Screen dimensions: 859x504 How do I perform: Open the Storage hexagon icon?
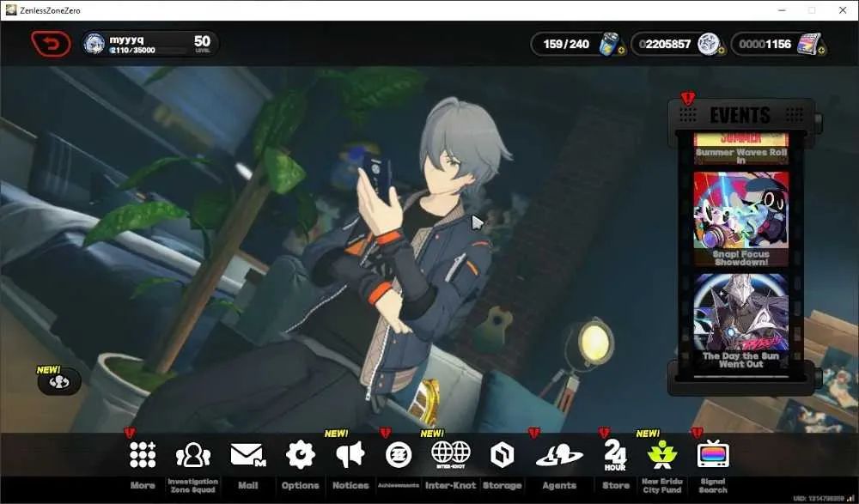click(x=502, y=455)
